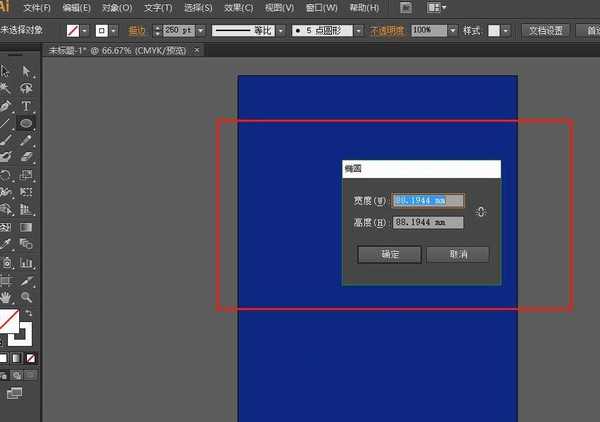This screenshot has height=422, width=600.
Task: Select the Symbol Sprayer tool
Action: tap(6, 263)
